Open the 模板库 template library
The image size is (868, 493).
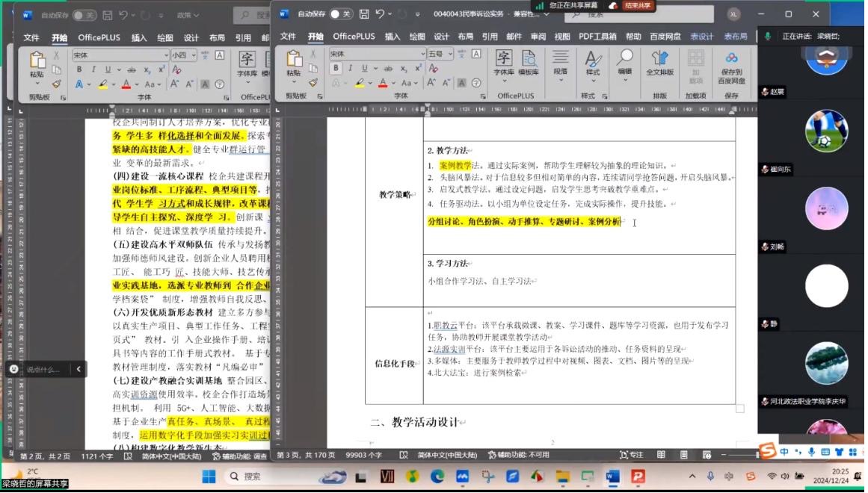click(528, 63)
